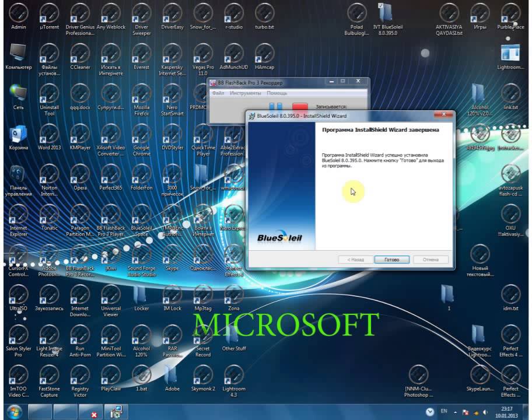Select the Корзина recycle bin icon
This screenshot has height=420, width=532.
pos(18,137)
